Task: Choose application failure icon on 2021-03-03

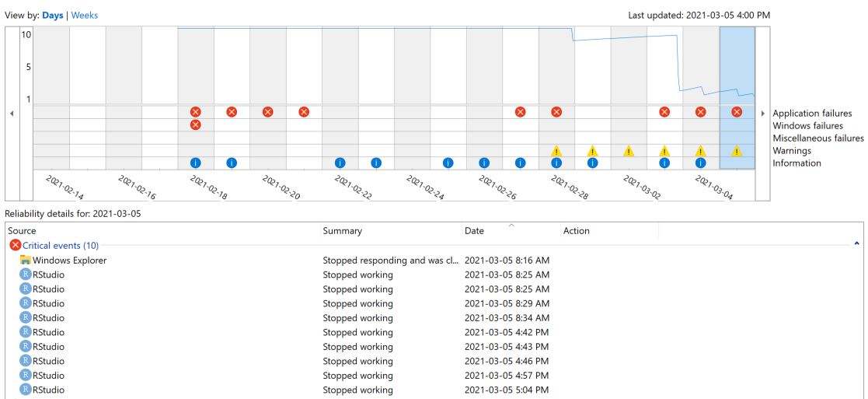Action: coord(665,112)
